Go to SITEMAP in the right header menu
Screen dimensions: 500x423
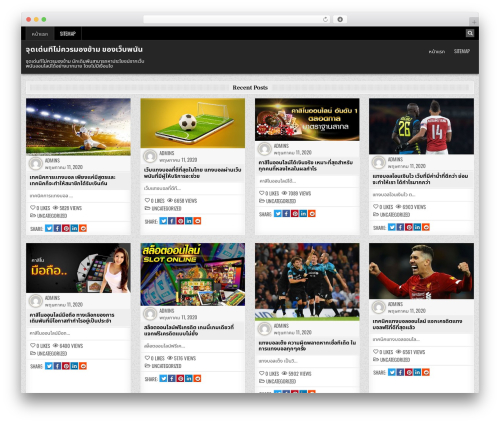click(x=462, y=51)
